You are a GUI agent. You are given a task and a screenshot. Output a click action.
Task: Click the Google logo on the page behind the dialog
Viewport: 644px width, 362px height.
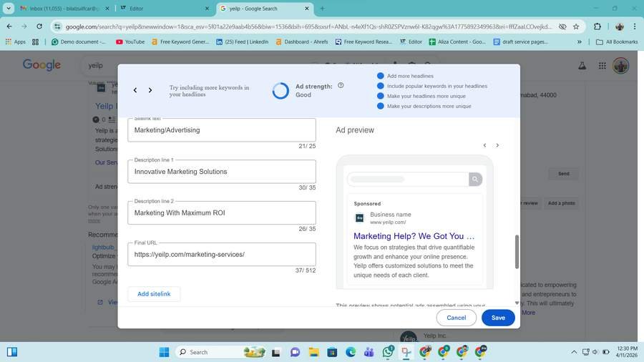42,65
